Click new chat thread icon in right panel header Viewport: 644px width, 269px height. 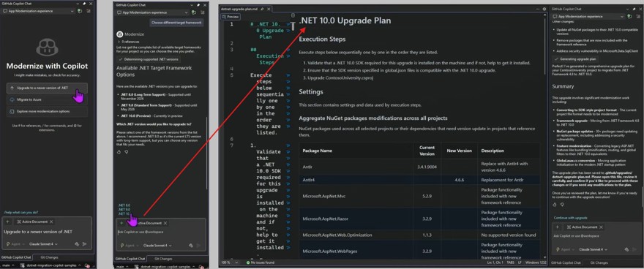tap(629, 16)
